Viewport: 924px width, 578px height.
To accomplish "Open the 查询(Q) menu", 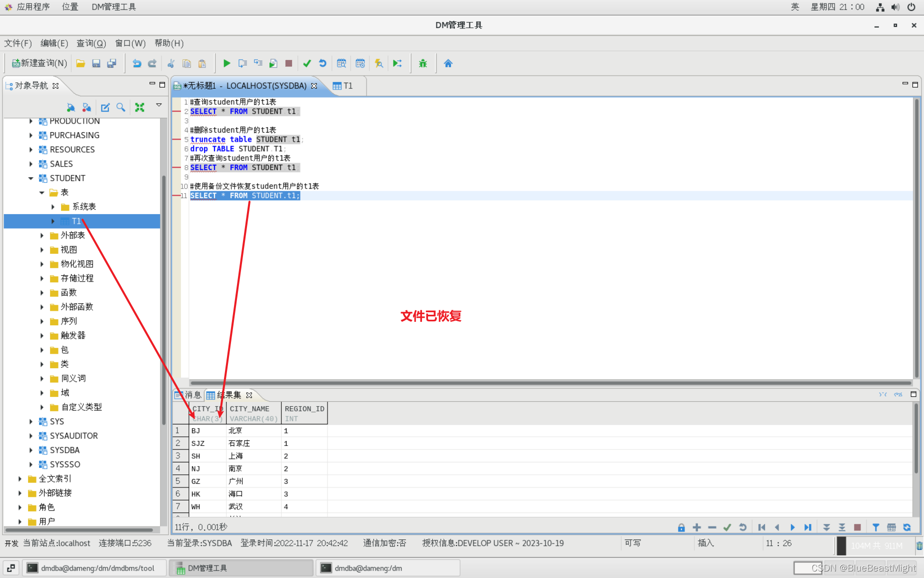I will [x=91, y=44].
